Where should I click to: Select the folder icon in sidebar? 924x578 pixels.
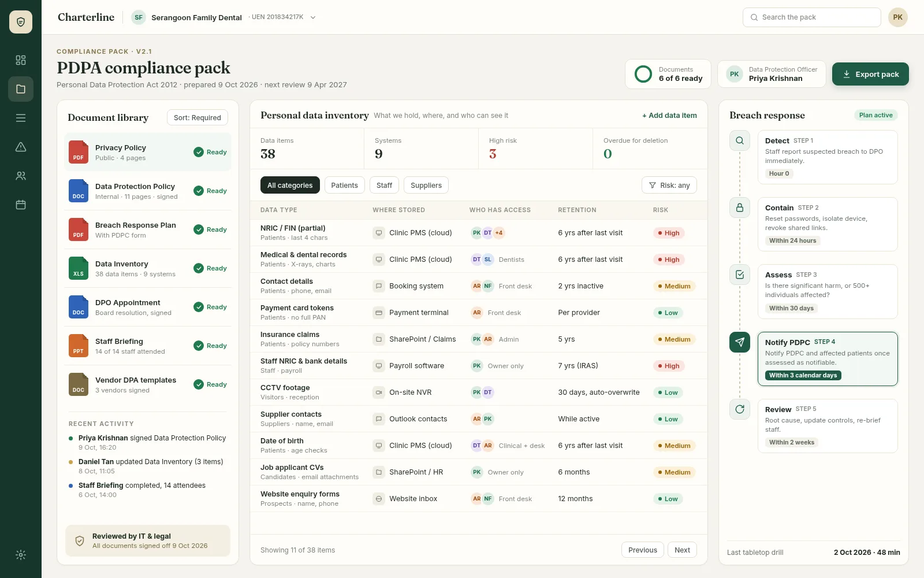pyautogui.click(x=21, y=89)
